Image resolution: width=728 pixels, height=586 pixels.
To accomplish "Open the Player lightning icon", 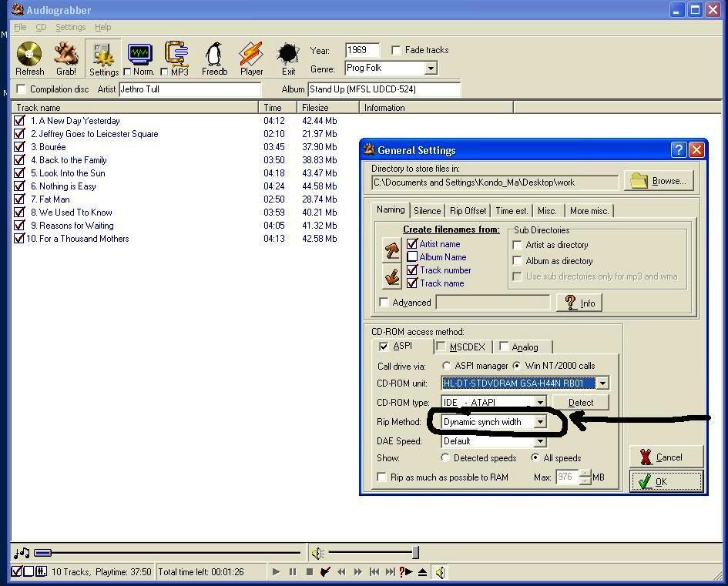I will click(250, 55).
